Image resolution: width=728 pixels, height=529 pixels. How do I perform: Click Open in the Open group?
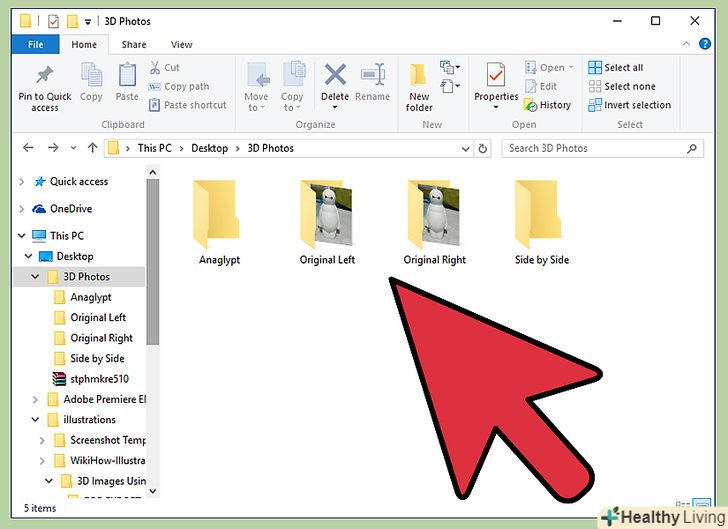[549, 67]
